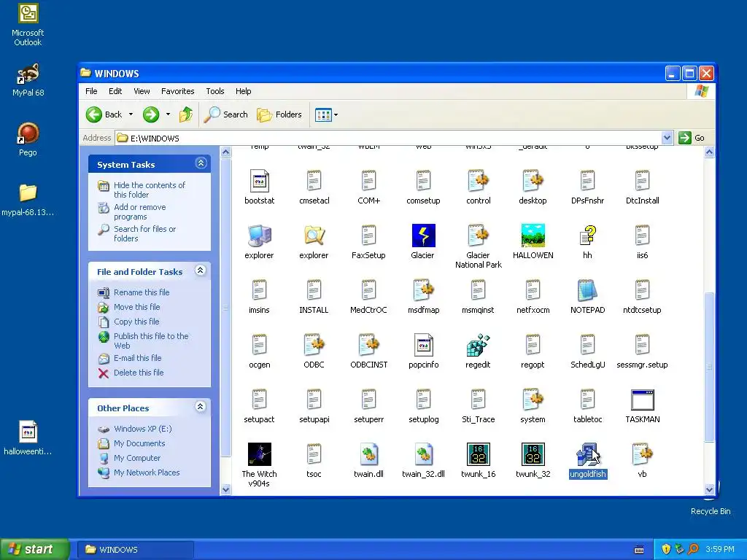The width and height of the screenshot is (747, 560).
Task: Click the Back button
Action: point(104,114)
